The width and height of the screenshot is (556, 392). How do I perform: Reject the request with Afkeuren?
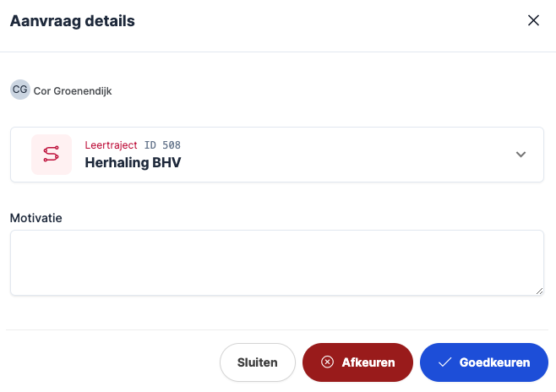pos(357,362)
